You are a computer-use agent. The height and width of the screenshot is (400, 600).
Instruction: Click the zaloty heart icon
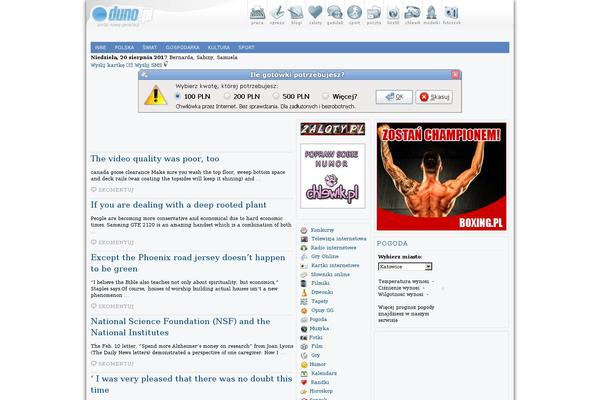tap(315, 13)
